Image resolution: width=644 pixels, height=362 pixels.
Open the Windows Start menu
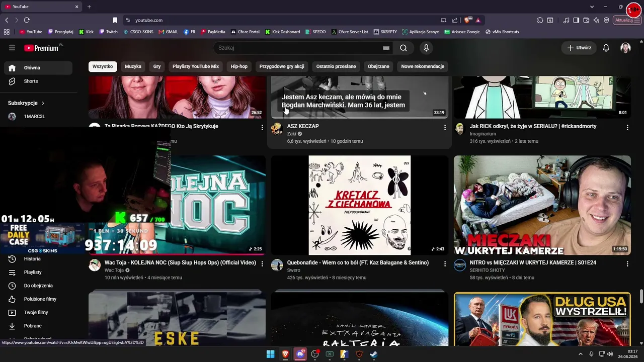270,354
